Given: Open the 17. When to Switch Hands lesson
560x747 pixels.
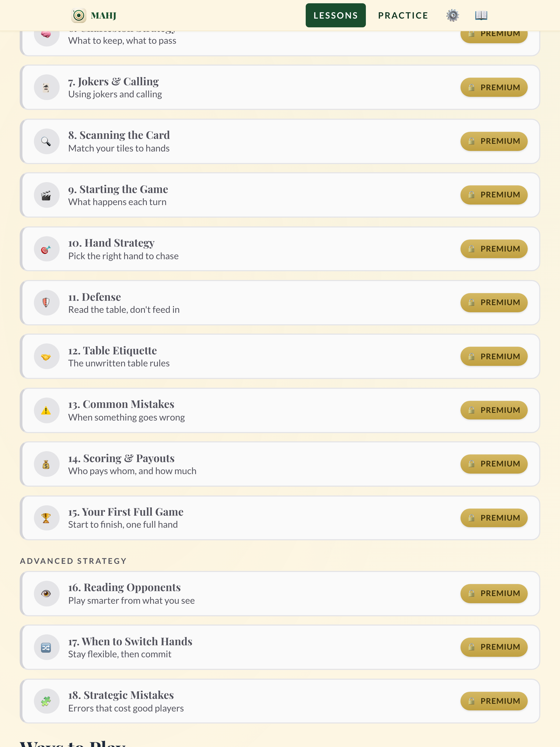Looking at the screenshot, I should pyautogui.click(x=280, y=647).
